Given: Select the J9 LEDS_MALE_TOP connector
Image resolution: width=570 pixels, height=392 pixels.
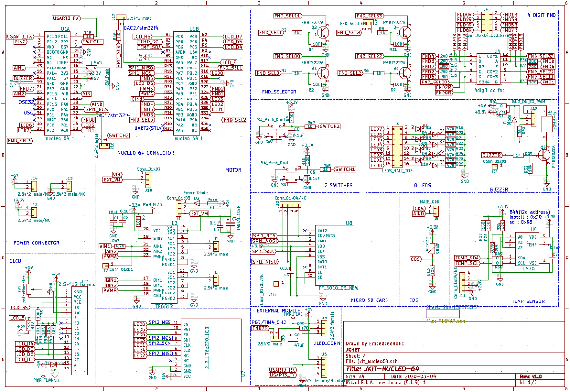Looking at the screenshot, I should click(397, 147).
